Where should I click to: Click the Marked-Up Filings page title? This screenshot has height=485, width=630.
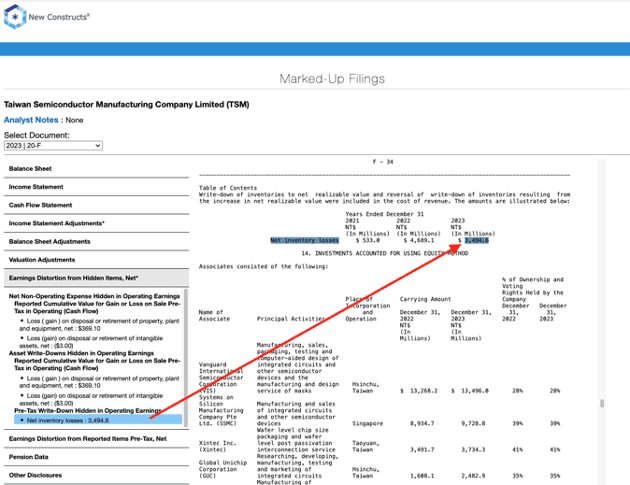(x=332, y=79)
